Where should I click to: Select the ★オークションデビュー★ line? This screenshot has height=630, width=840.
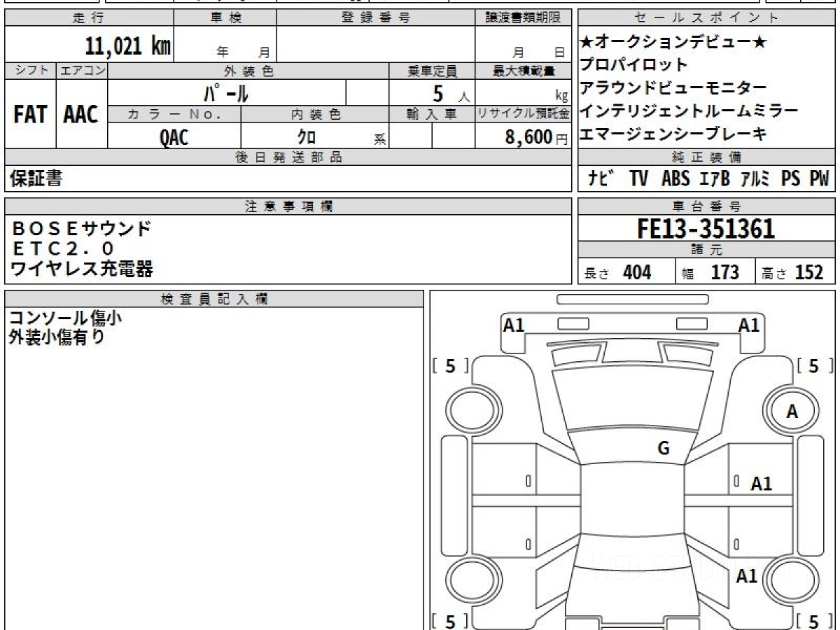point(673,42)
